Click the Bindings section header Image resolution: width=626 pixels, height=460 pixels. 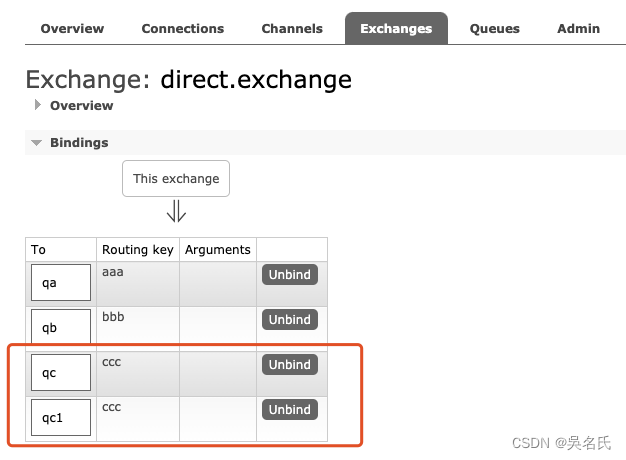pos(79,143)
